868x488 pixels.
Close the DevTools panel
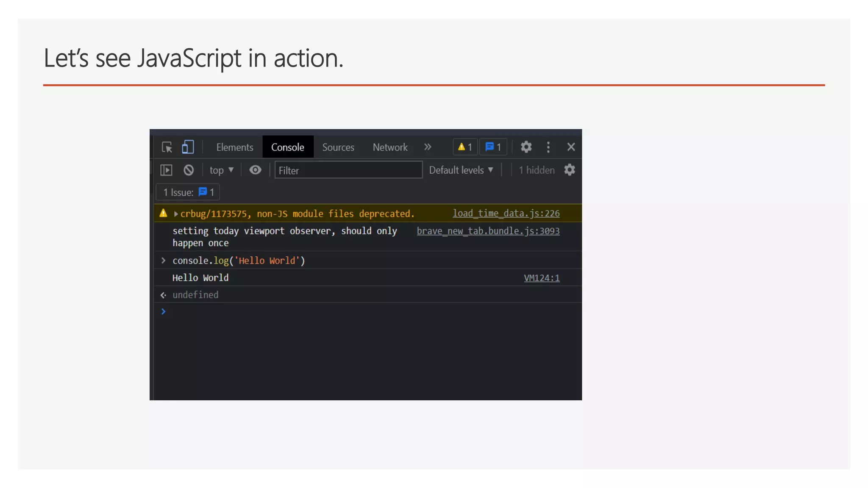click(571, 147)
